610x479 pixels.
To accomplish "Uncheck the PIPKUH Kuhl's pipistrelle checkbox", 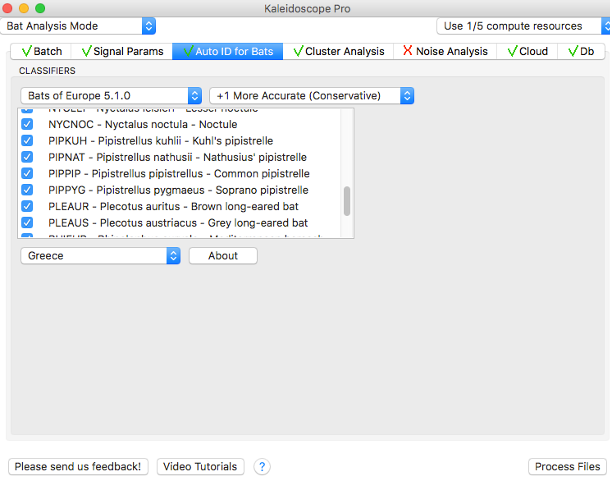I will [x=27, y=141].
